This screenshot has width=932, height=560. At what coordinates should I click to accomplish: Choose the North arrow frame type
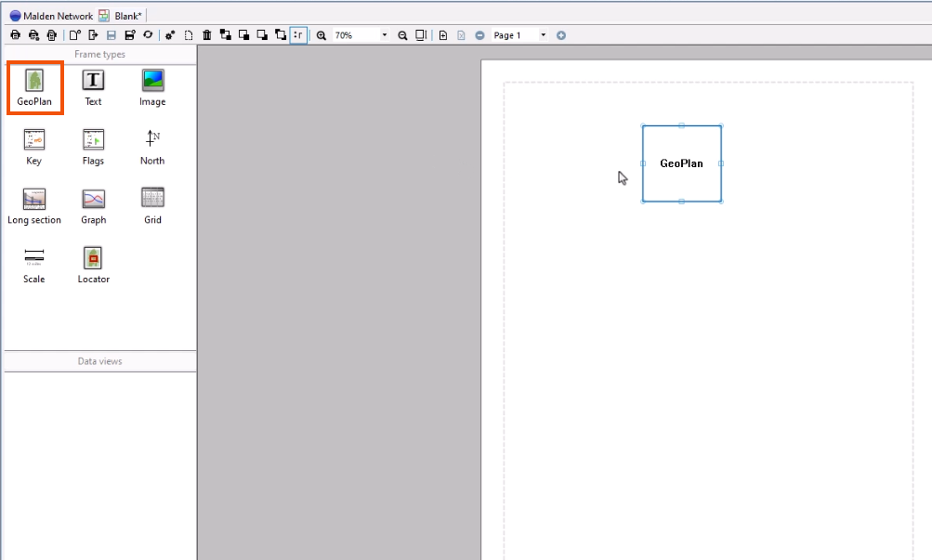(x=151, y=145)
